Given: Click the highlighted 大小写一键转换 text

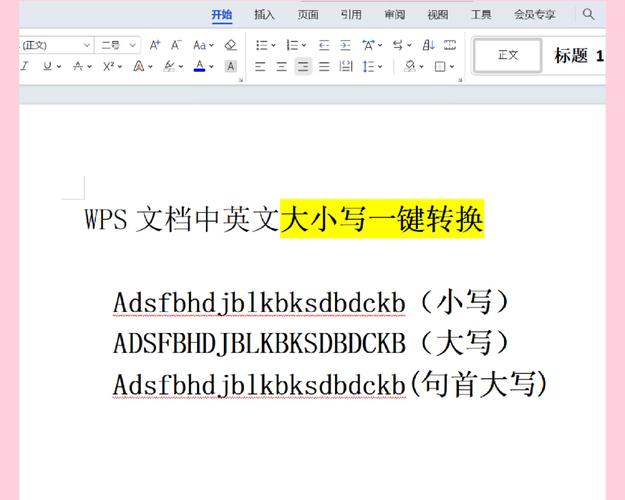Looking at the screenshot, I should click(382, 219).
